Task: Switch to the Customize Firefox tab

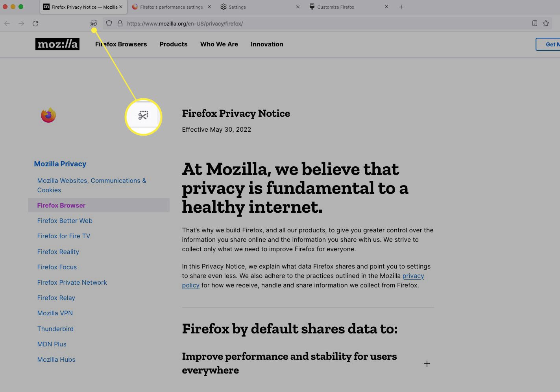Action: (348, 7)
